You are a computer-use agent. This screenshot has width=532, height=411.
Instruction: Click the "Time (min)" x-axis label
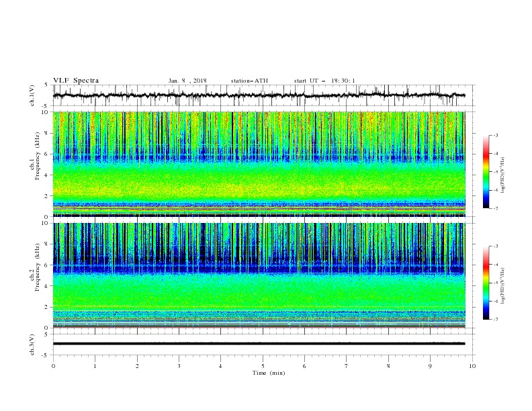click(269, 373)
